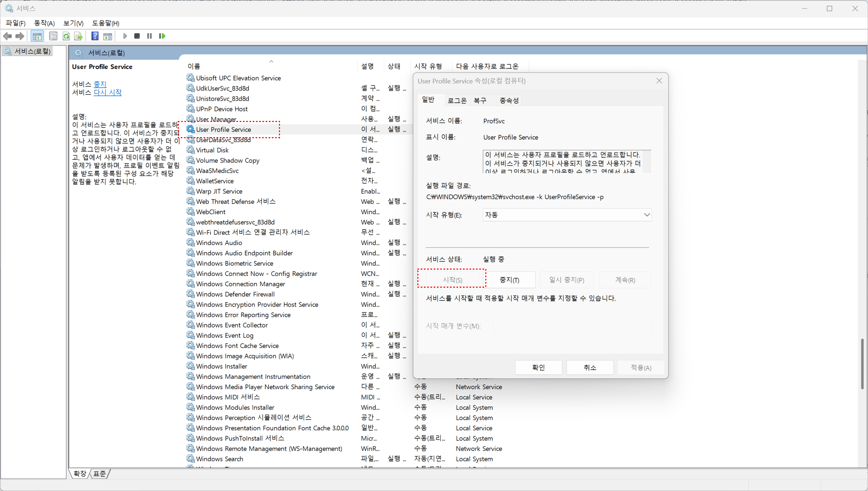Click the 중지(T) button
The width and height of the screenshot is (868, 491).
point(509,280)
